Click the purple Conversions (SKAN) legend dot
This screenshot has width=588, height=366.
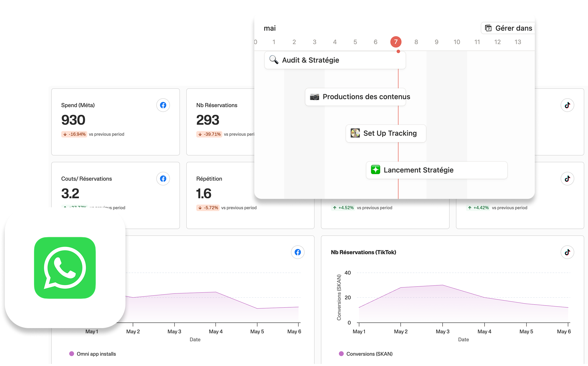341,354
